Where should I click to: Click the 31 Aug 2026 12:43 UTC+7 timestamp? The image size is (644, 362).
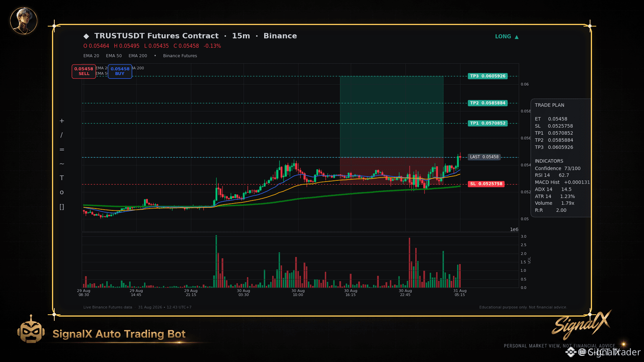click(x=165, y=307)
